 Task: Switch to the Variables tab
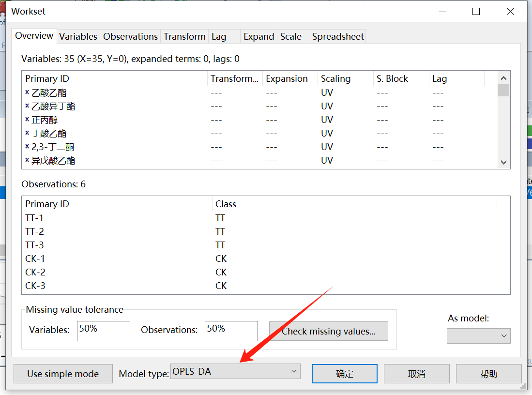[78, 37]
